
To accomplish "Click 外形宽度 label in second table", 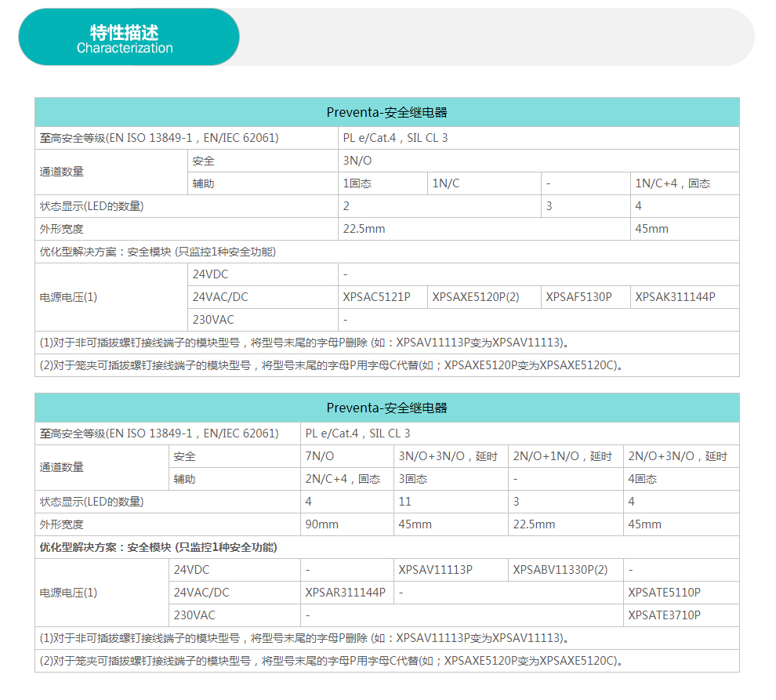I will [61, 524].
